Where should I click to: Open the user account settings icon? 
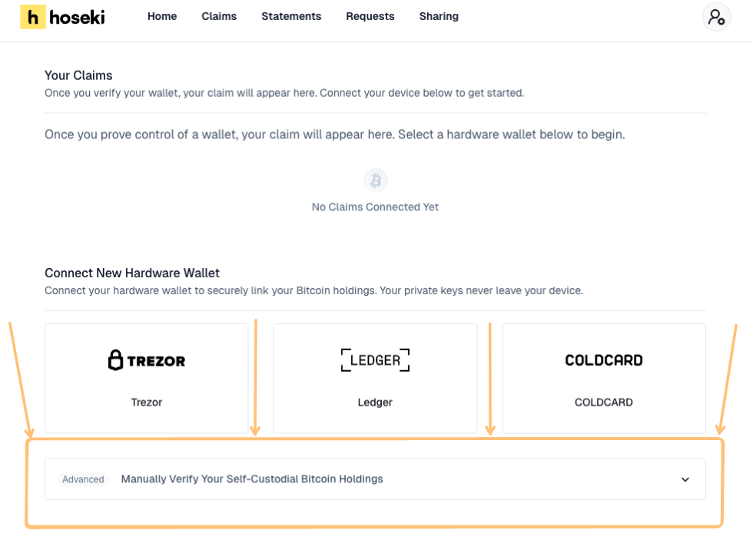pyautogui.click(x=716, y=18)
